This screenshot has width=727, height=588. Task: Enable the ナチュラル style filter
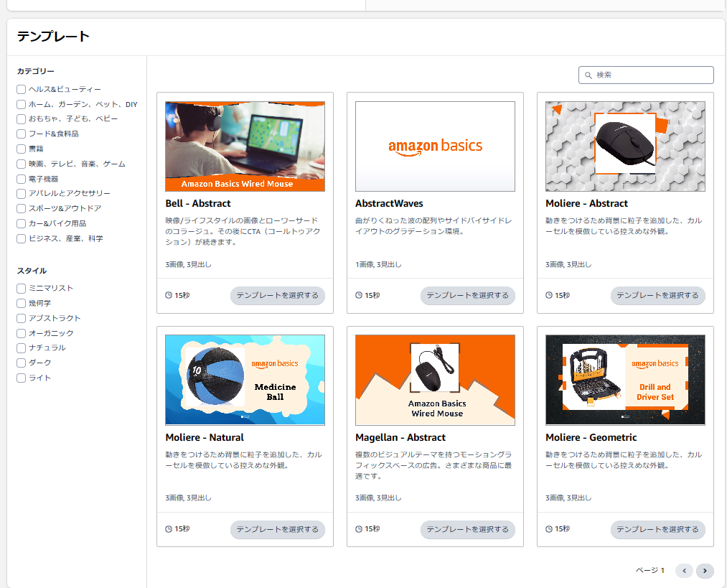(x=21, y=347)
